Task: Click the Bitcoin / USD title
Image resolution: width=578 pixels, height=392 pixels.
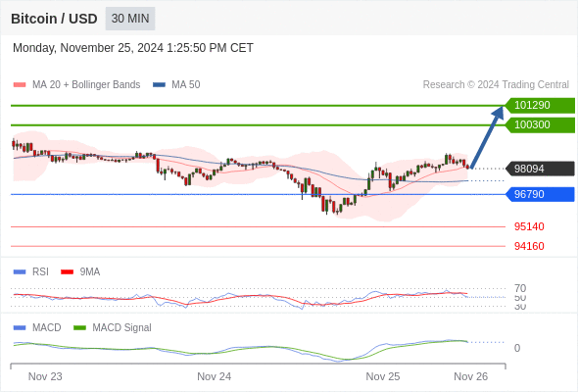Action: (54, 19)
